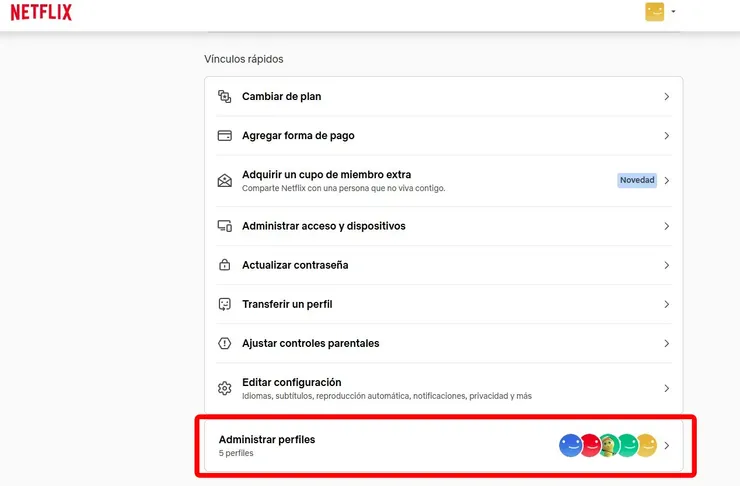Click the Netflix logo

click(x=41, y=12)
